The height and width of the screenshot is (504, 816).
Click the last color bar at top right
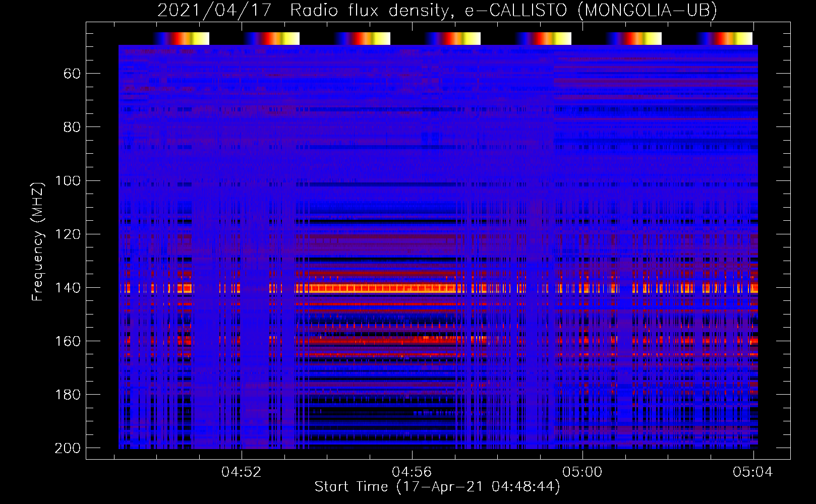[725, 38]
